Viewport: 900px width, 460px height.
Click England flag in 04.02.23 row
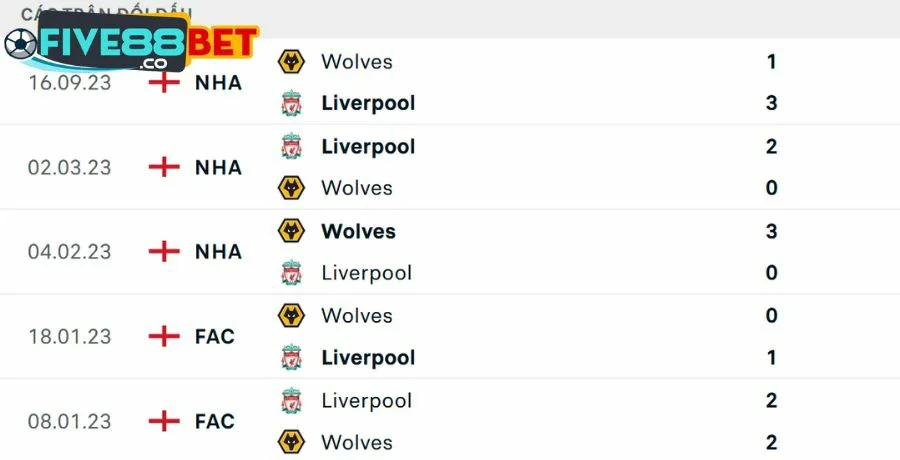pos(163,252)
